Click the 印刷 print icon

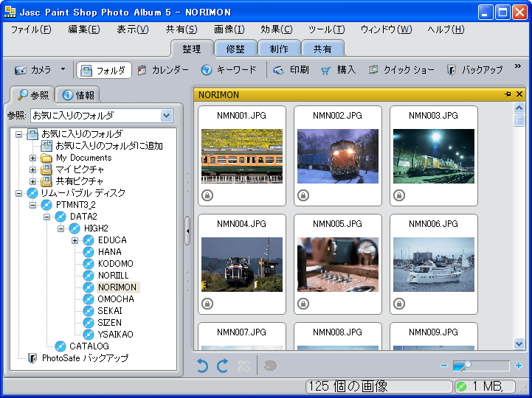[279, 70]
